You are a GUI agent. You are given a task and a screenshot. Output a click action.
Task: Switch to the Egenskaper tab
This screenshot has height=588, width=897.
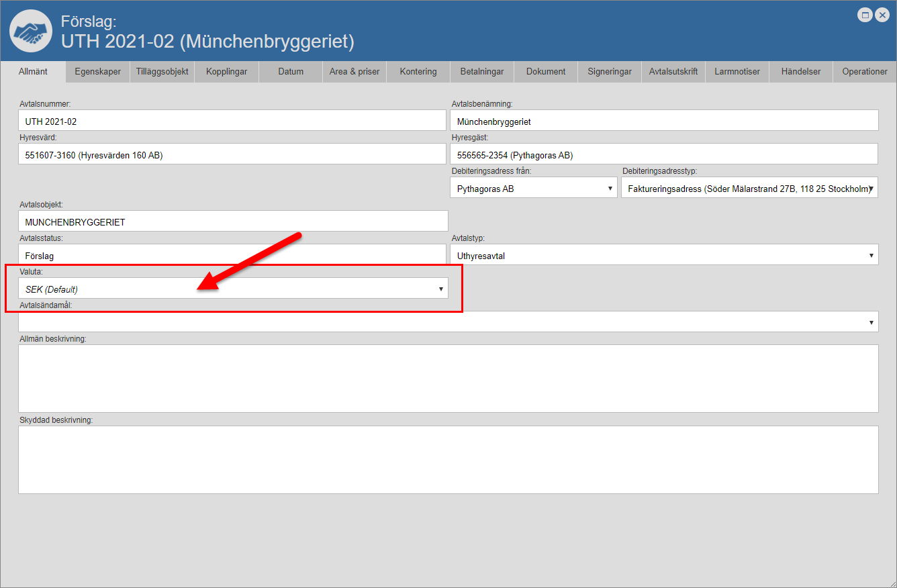click(97, 72)
